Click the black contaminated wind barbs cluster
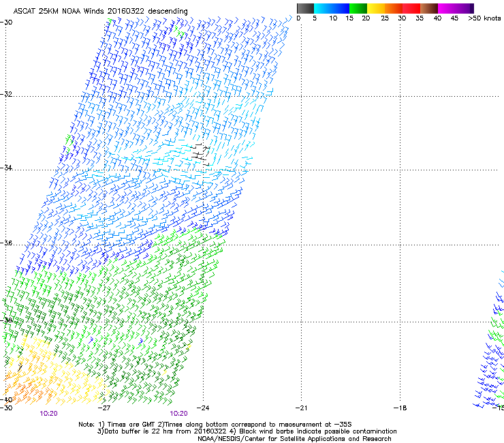Viewport: 504px width, 443px height. pyautogui.click(x=201, y=155)
